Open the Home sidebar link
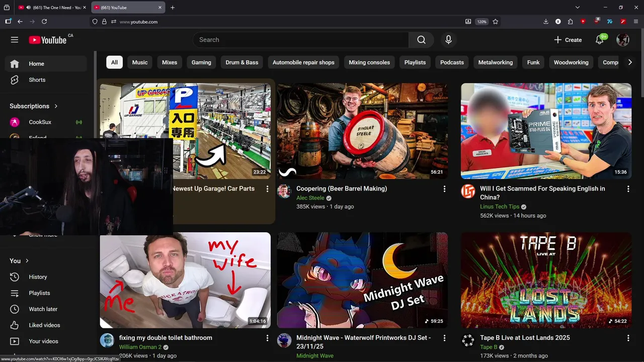Screen dimensions: 644x362 tap(46, 64)
